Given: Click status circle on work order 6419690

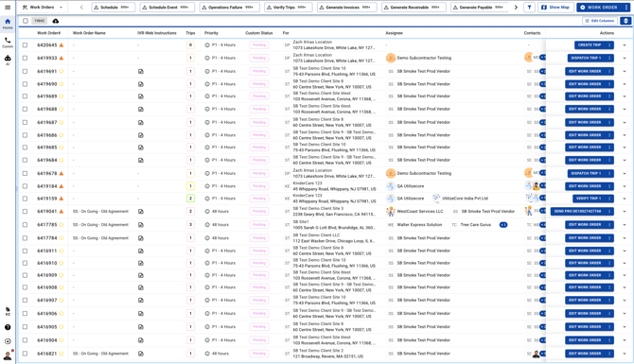Looking at the screenshot, I should pos(62,84).
